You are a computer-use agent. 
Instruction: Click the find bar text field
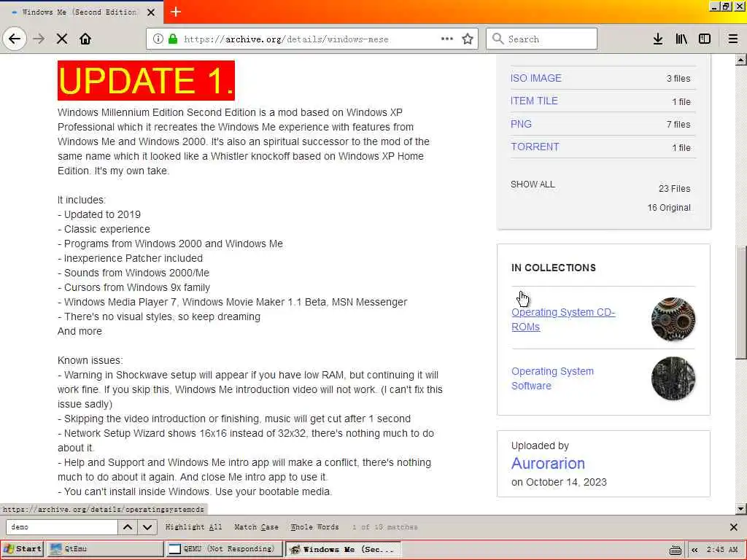click(x=61, y=527)
